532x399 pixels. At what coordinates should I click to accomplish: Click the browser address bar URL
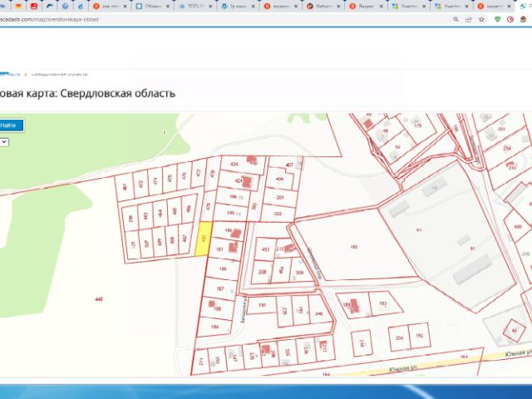pos(49,19)
